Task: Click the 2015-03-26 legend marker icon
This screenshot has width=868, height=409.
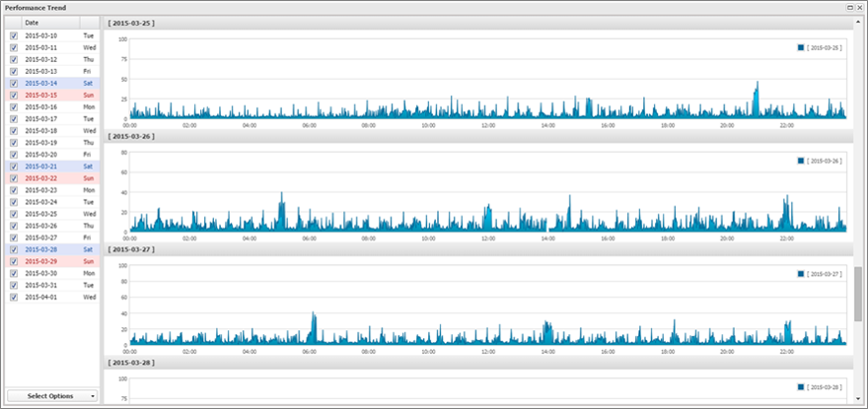Action: [801, 161]
